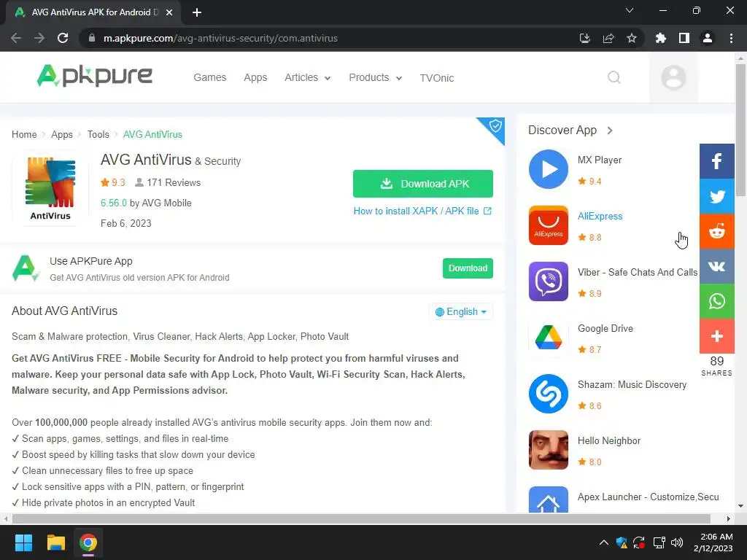Click the AVG AntiVirus app icon
This screenshot has height=560, width=747.
(x=50, y=188)
